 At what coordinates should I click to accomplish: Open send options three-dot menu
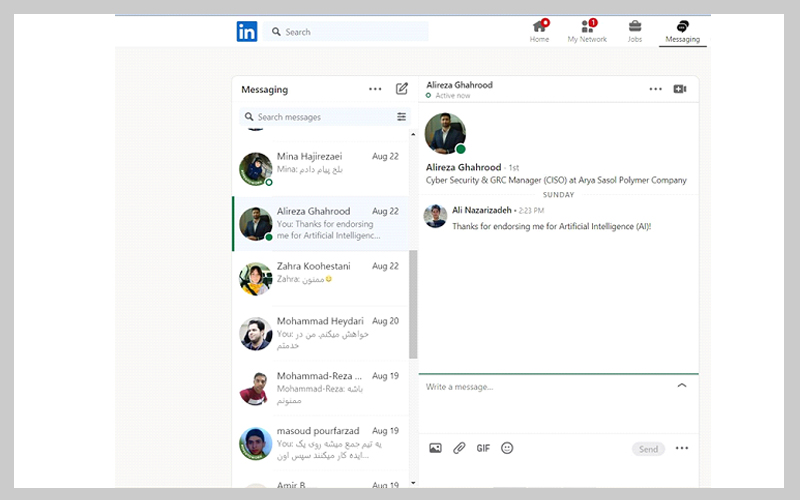click(682, 448)
